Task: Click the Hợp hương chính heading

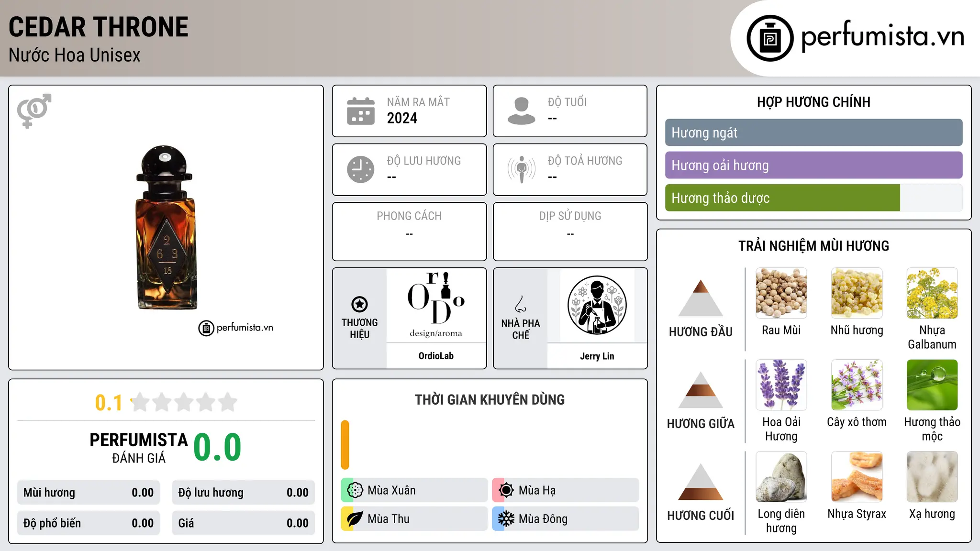Action: click(813, 102)
